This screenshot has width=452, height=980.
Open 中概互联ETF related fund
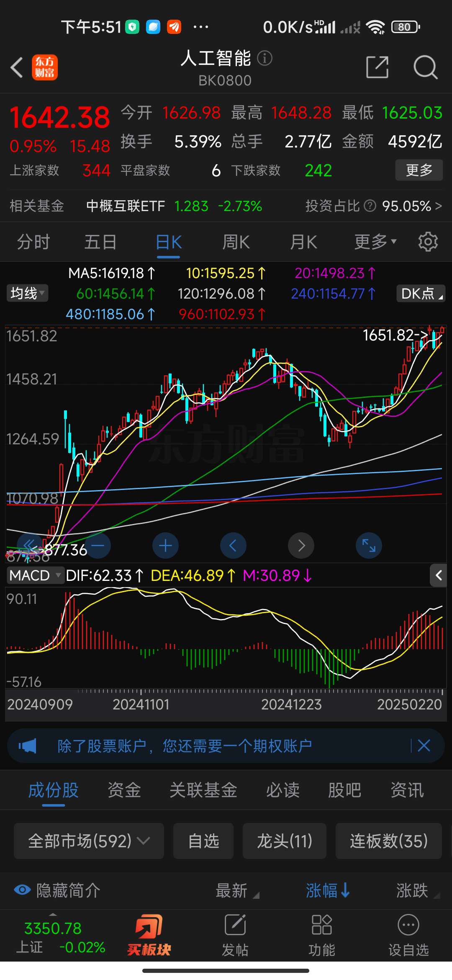pos(126,206)
